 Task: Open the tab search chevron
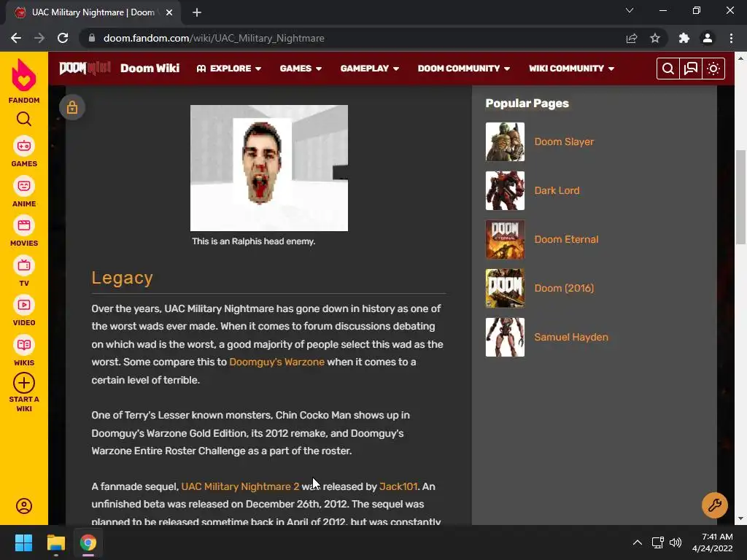coord(630,10)
